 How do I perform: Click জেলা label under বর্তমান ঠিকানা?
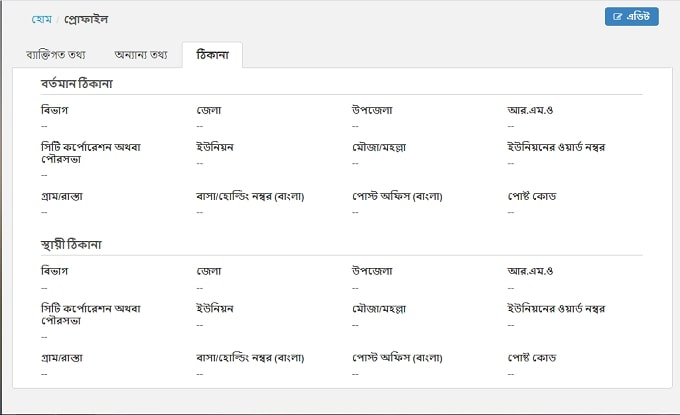209,110
